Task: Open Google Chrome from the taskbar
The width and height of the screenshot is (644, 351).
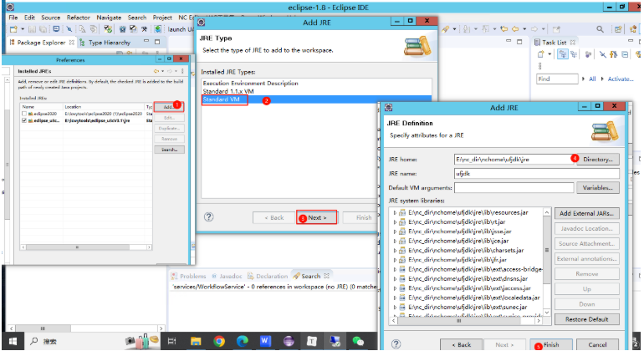Action: [219, 341]
